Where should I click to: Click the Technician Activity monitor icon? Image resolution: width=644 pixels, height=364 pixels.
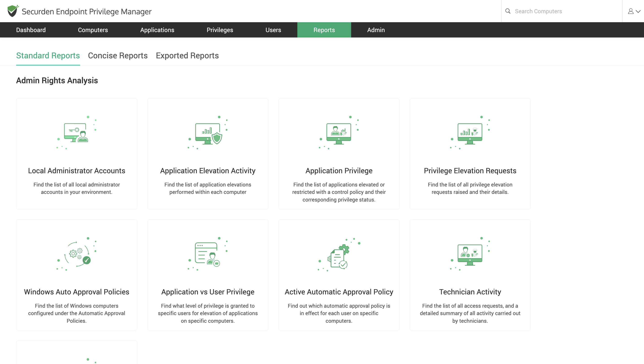[x=470, y=254]
